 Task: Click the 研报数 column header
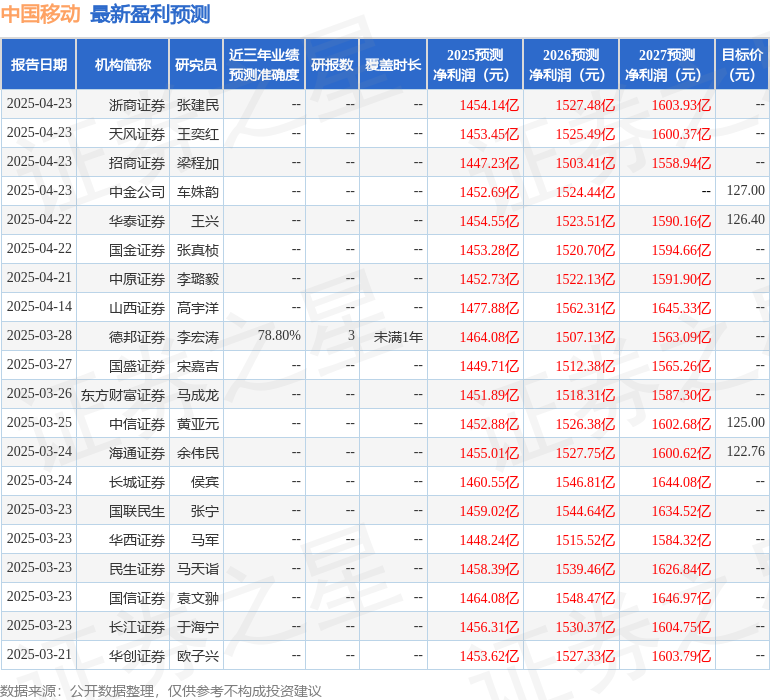(332, 64)
